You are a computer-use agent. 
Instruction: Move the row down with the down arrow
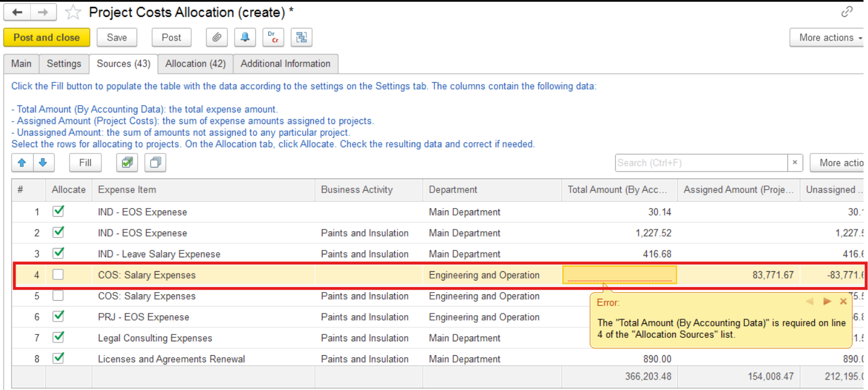43,163
